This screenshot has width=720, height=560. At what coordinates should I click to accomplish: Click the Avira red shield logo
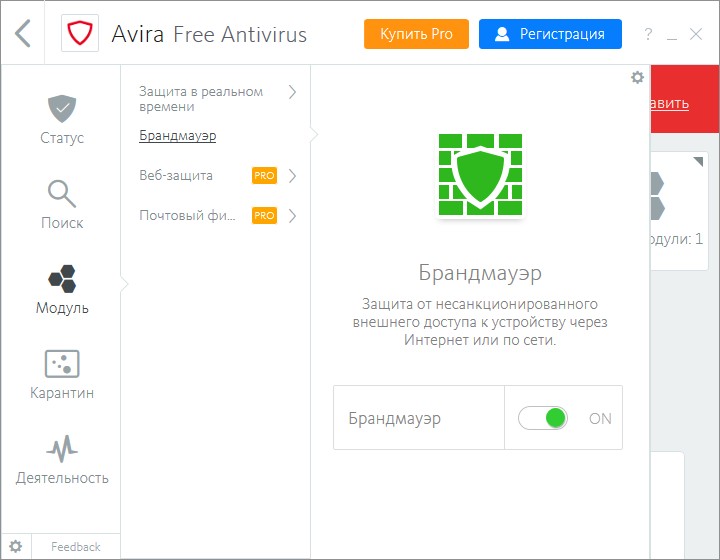click(80, 33)
